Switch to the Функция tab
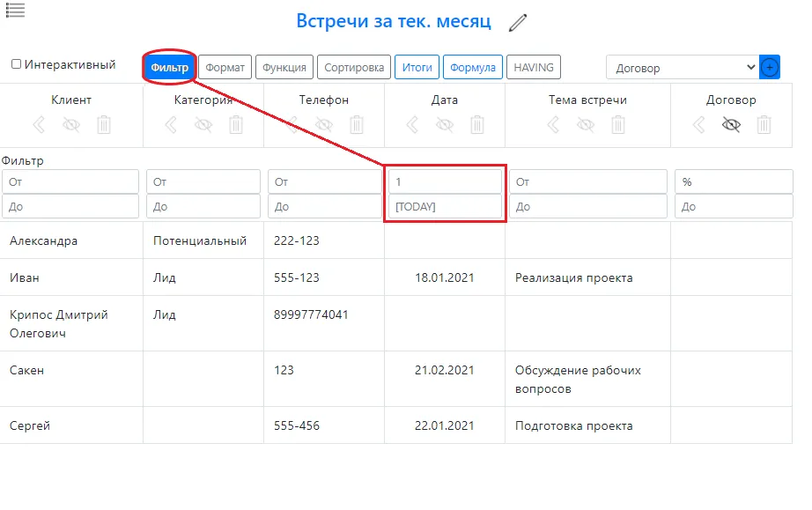The image size is (812, 510). click(x=284, y=67)
